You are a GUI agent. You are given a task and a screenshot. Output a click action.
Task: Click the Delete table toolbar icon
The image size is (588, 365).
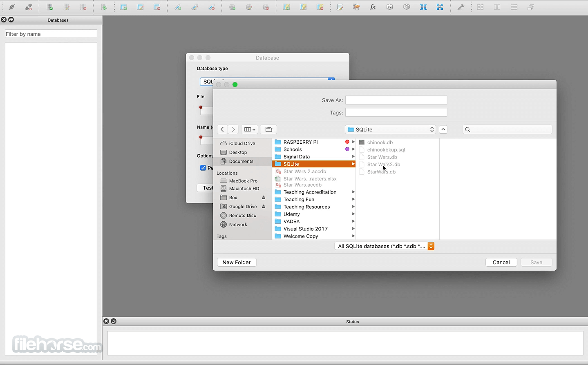(157, 7)
